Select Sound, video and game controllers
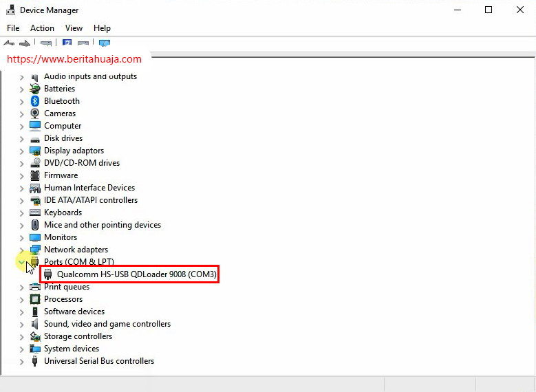The image size is (536, 392). click(x=107, y=324)
